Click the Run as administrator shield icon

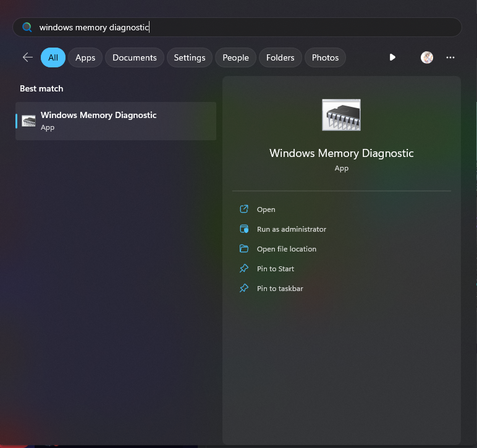[x=244, y=229]
